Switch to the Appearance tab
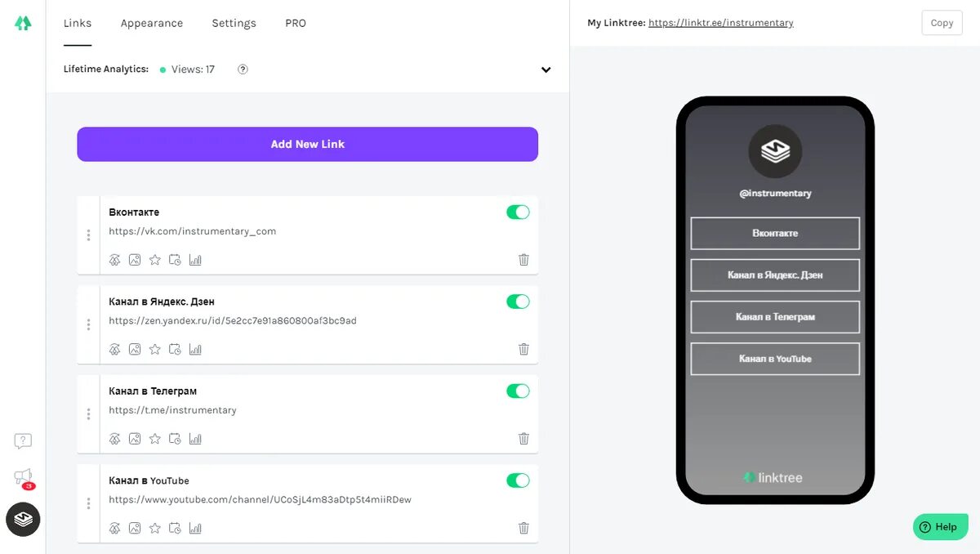 click(x=152, y=23)
